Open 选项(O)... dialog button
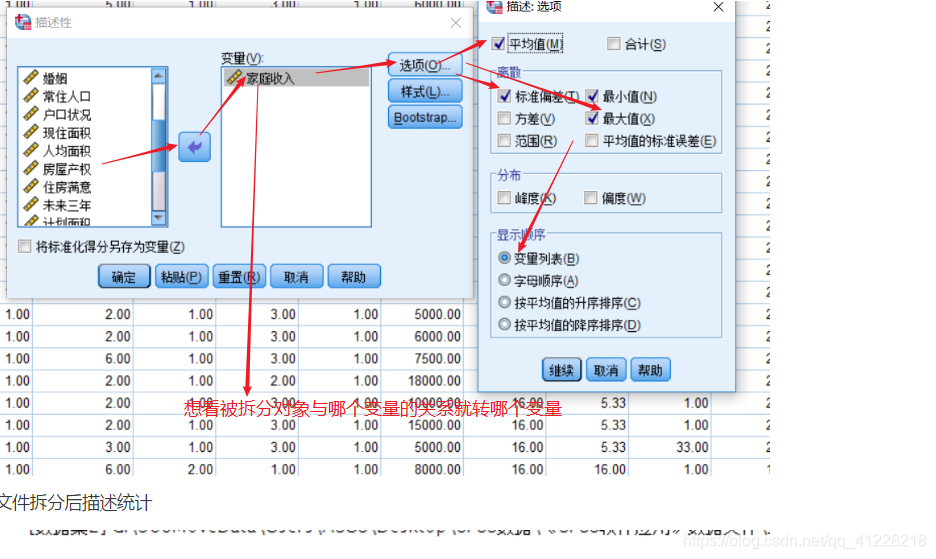Viewport: 936px width, 559px height. point(425,65)
